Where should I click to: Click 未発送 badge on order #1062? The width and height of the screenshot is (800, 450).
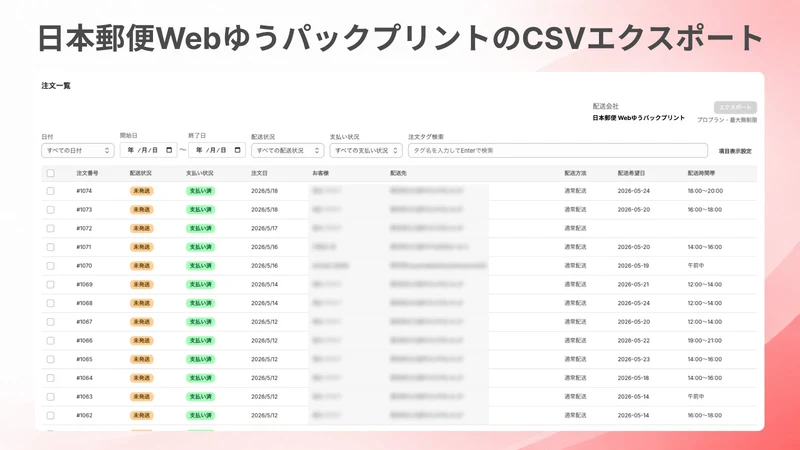pyautogui.click(x=141, y=415)
